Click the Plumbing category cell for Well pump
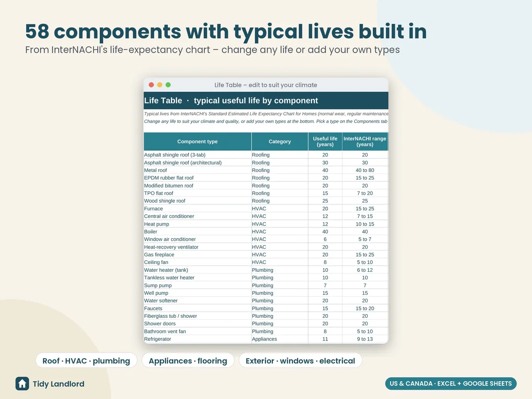The width and height of the screenshot is (532, 399). pyautogui.click(x=280, y=293)
